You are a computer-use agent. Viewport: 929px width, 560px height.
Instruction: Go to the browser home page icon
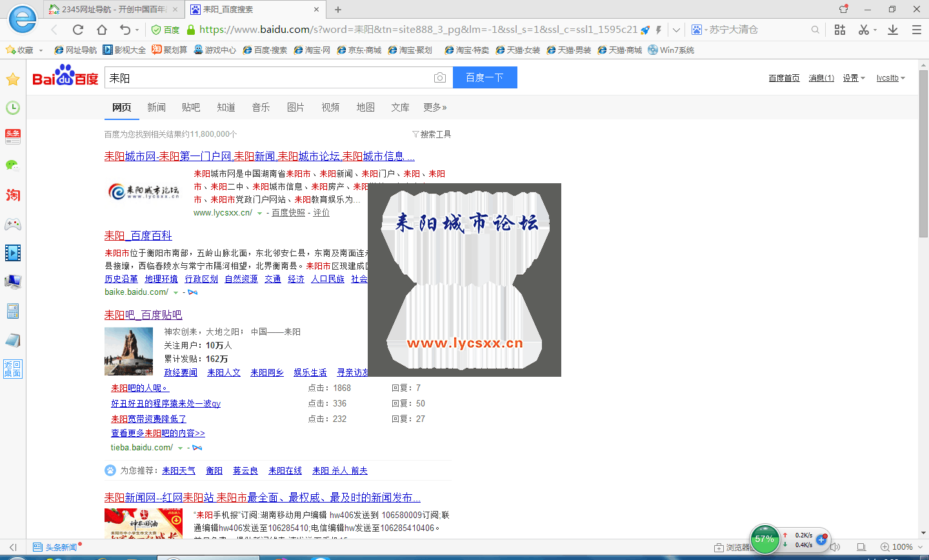coord(102,30)
